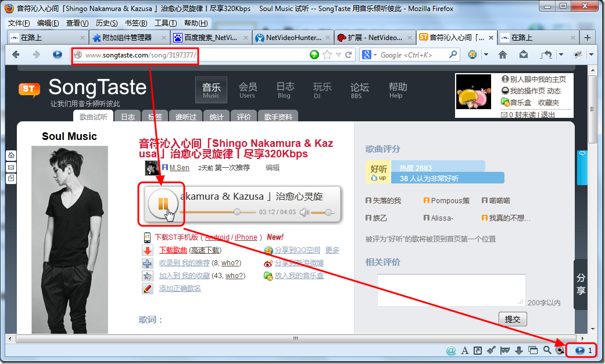Open the 书签(B) menu
Viewport: 605px width, 364px height.
[x=136, y=23]
